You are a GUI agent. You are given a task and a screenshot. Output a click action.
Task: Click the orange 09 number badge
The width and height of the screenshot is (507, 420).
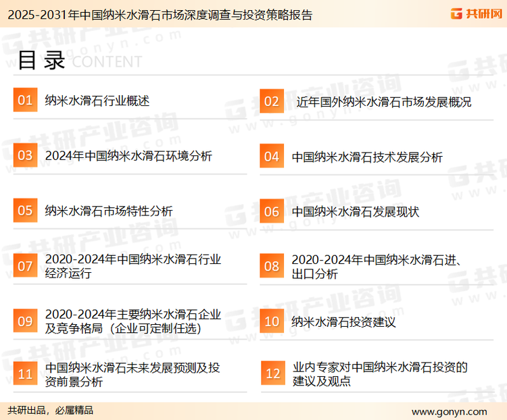25,321
